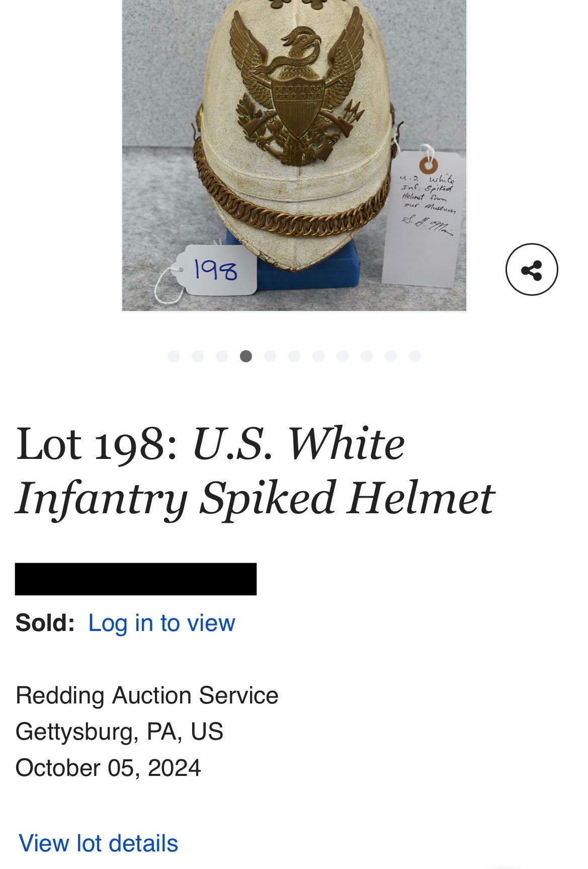Image resolution: width=588 pixels, height=869 pixels.
Task: Open "View lot details" link
Action: (x=99, y=843)
